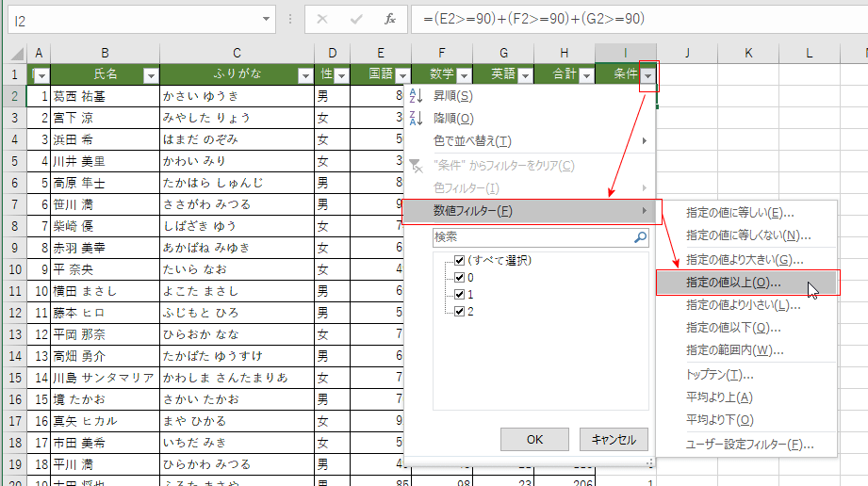Select column L header
The image size is (868, 486).
click(x=810, y=53)
